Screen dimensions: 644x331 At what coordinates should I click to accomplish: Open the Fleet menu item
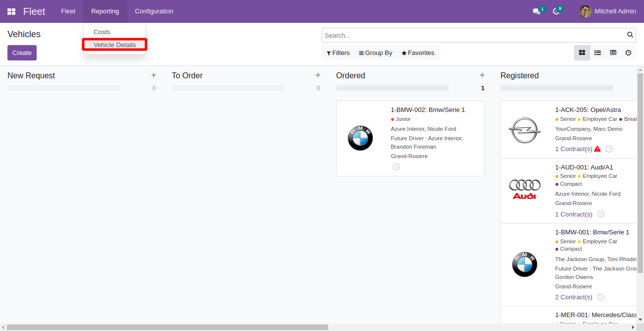(68, 11)
